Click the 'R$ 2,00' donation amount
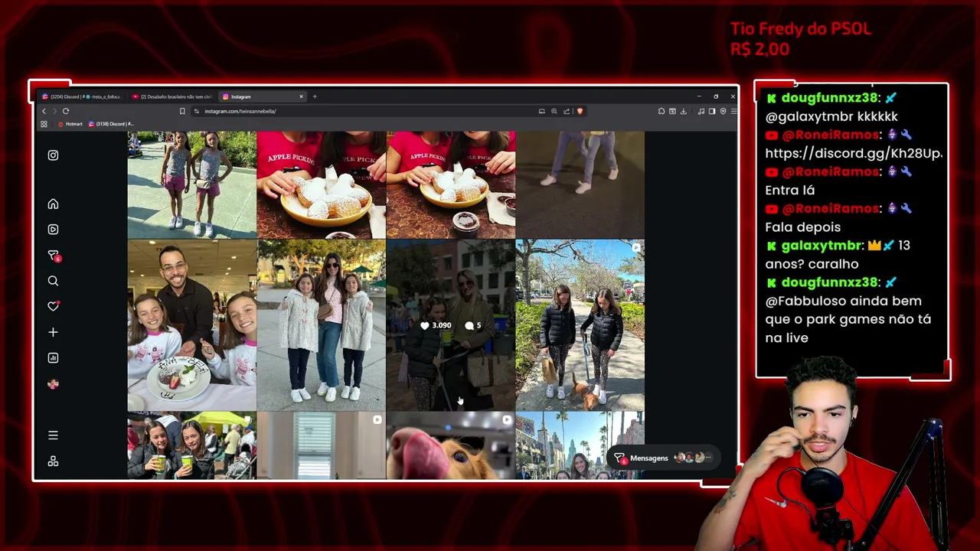The height and width of the screenshot is (551, 980). (759, 49)
